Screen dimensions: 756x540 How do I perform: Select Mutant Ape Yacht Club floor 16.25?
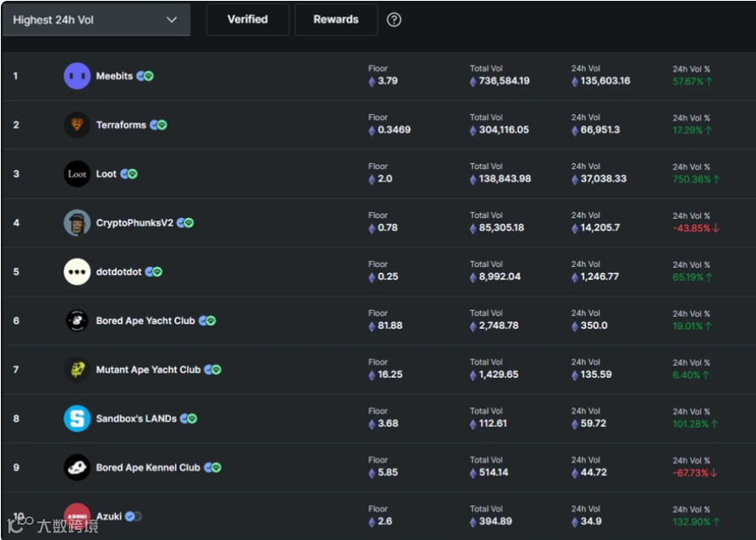tap(390, 374)
